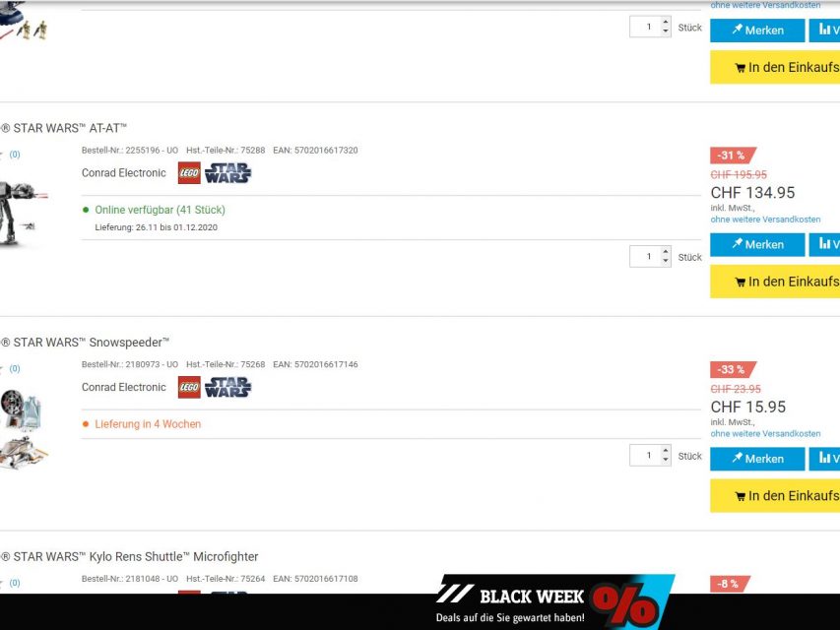Click 'EAN: 5702016617146'
This screenshot has height=630, width=840.
(315, 365)
